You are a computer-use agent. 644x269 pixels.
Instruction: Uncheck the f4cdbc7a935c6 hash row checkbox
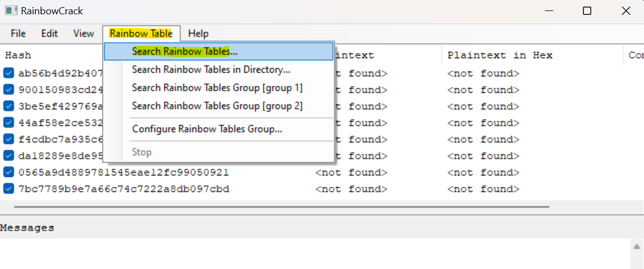coord(9,139)
